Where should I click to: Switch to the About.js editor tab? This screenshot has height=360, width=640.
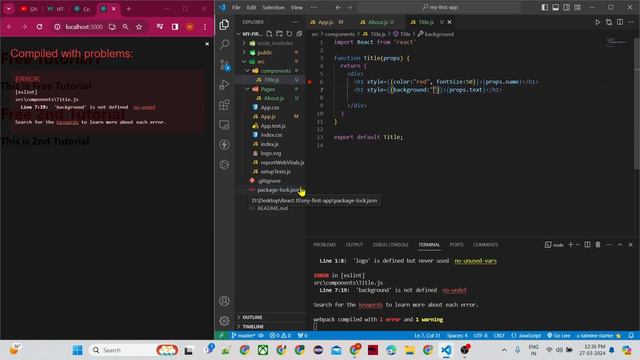(377, 22)
